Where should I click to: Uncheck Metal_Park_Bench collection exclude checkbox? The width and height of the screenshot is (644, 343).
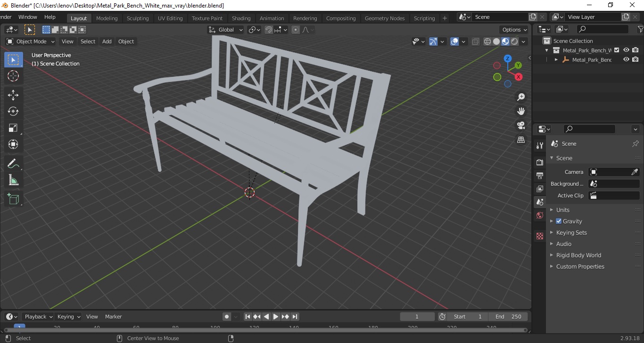click(616, 50)
